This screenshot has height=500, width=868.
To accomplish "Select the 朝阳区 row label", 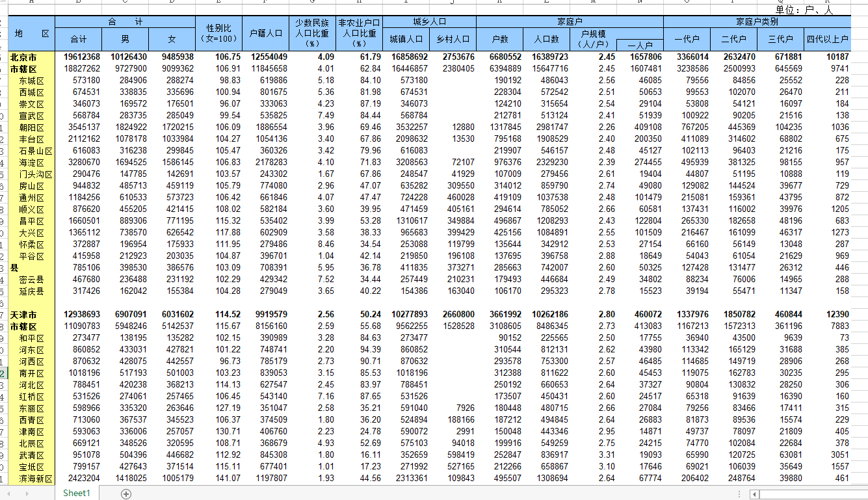I will tap(31, 127).
